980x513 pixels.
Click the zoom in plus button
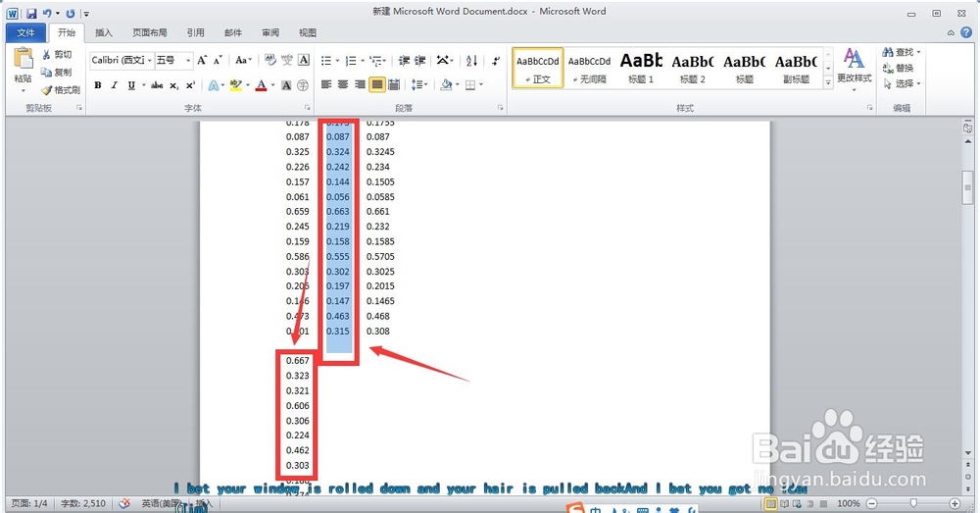(955, 503)
